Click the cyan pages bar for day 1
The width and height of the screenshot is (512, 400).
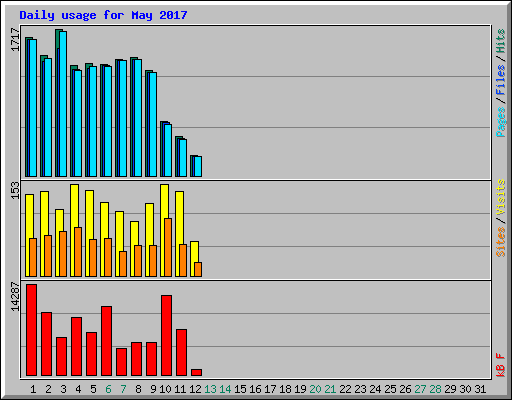point(33,108)
